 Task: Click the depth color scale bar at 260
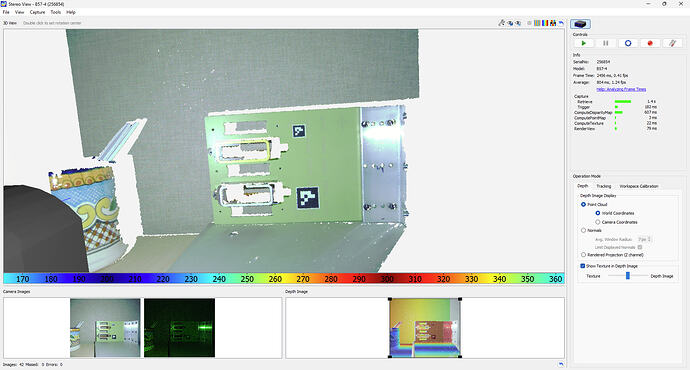275,278
